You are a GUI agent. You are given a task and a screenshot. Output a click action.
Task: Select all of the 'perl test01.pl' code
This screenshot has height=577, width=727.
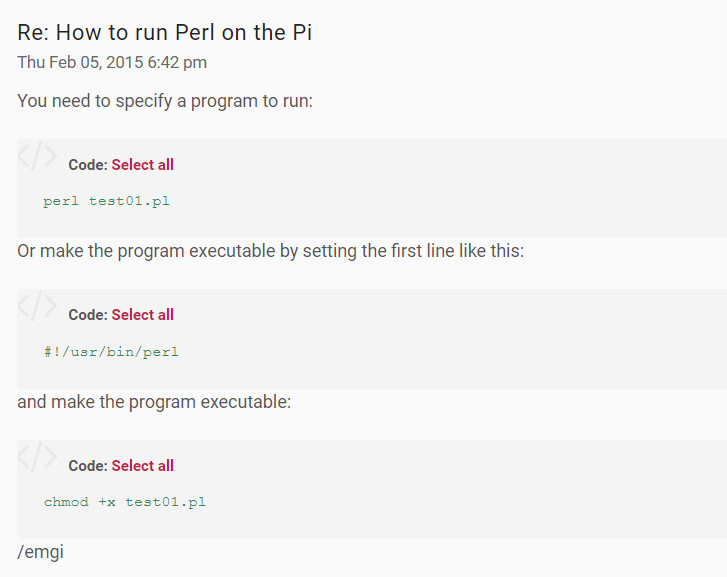(142, 165)
